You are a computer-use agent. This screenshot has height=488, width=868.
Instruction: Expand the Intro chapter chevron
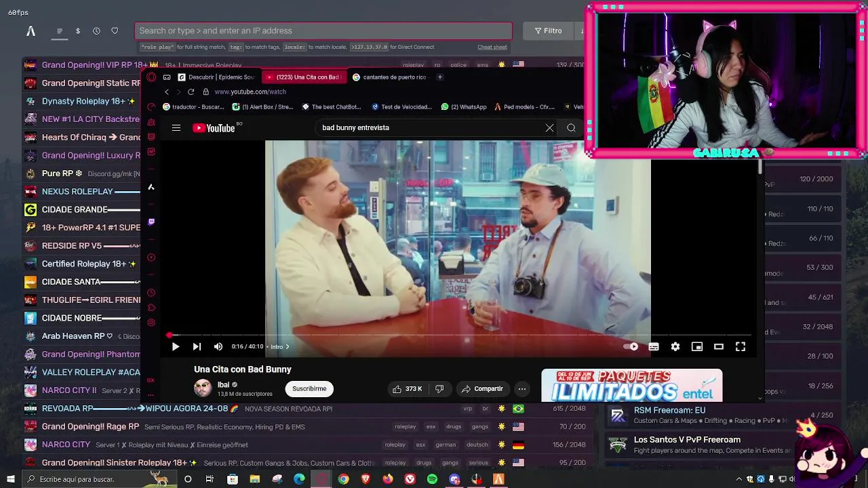pos(287,346)
